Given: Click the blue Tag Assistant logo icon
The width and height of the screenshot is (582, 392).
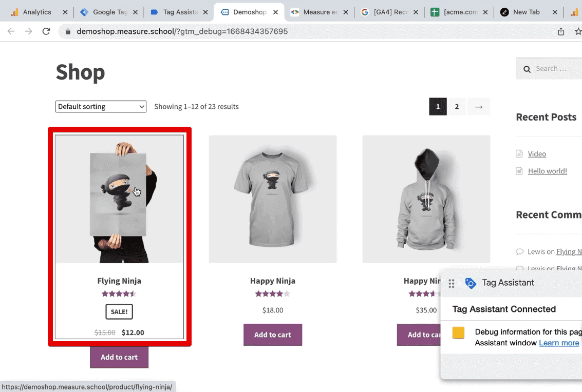Looking at the screenshot, I should click(471, 283).
